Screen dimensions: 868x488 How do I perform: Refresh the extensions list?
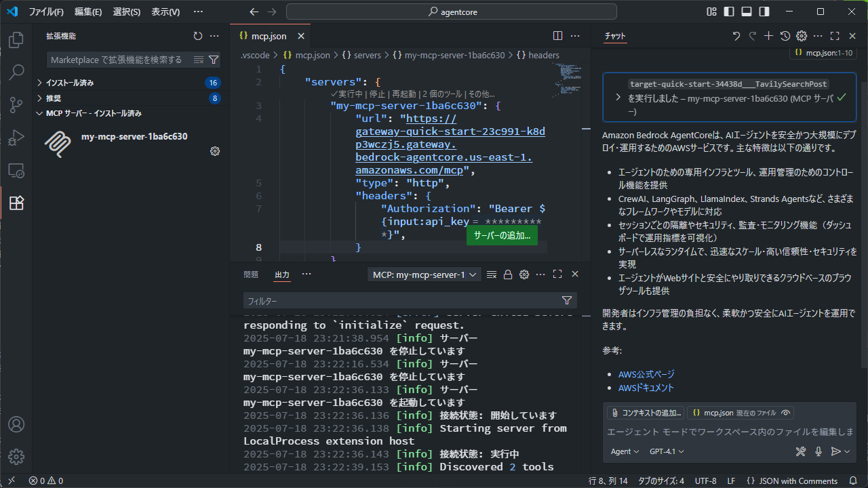(198, 36)
